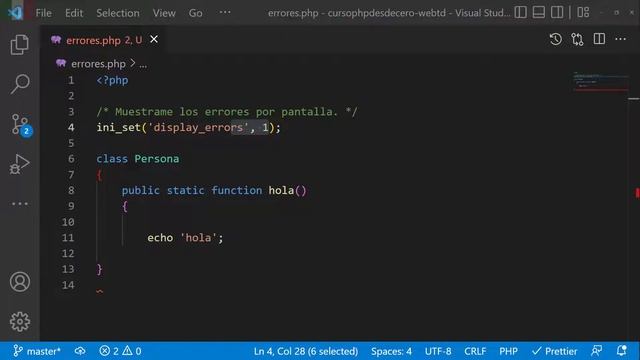Click the VS Code logo icon
This screenshot has width=640, height=360.
(15, 13)
